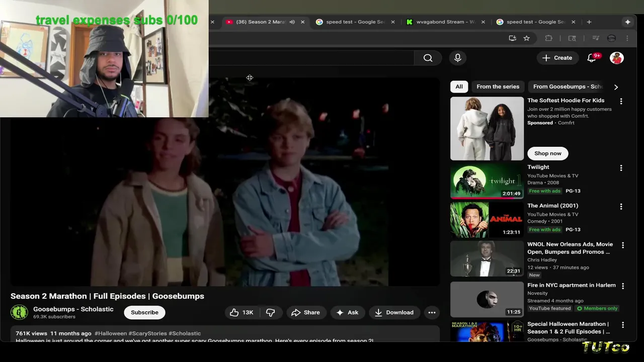
Task: Switch to the last speed test Google tab
Action: [x=536, y=22]
